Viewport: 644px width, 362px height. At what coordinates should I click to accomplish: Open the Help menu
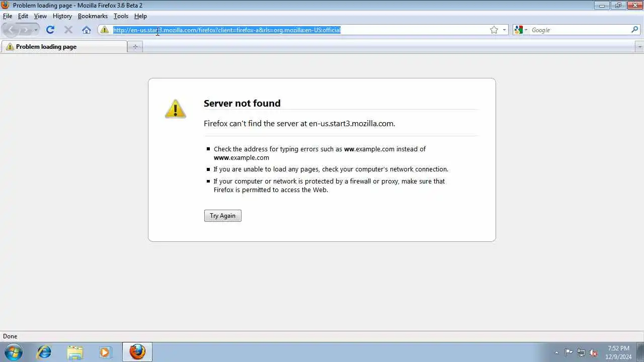coord(140,16)
